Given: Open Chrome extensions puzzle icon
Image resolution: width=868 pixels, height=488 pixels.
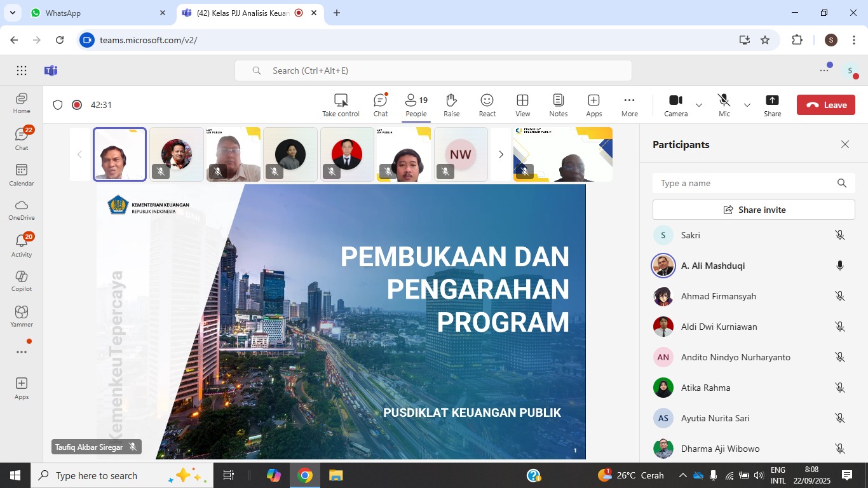Looking at the screenshot, I should pos(797,40).
